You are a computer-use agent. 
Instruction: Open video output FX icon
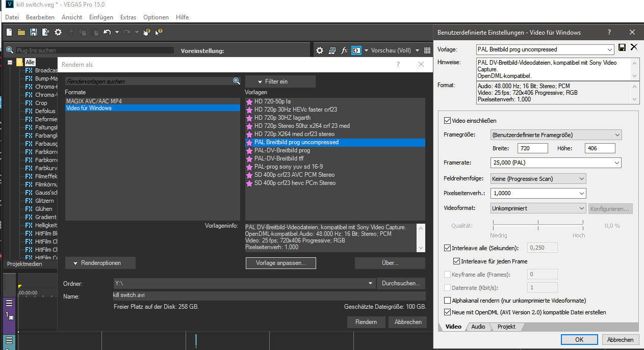pos(344,50)
